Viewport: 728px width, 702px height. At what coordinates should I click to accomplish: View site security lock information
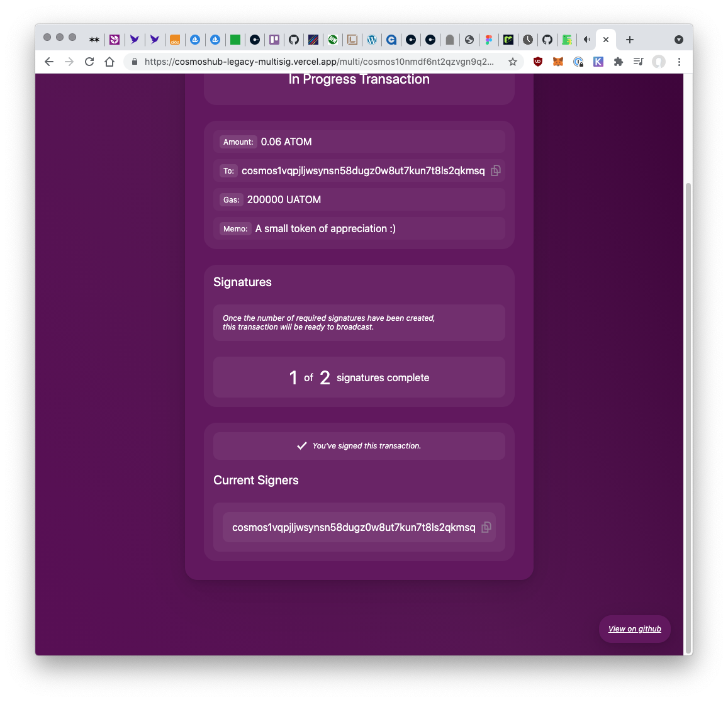[x=135, y=62]
